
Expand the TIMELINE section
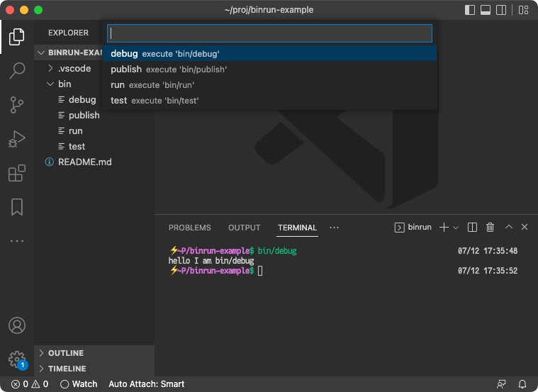[x=94, y=369]
